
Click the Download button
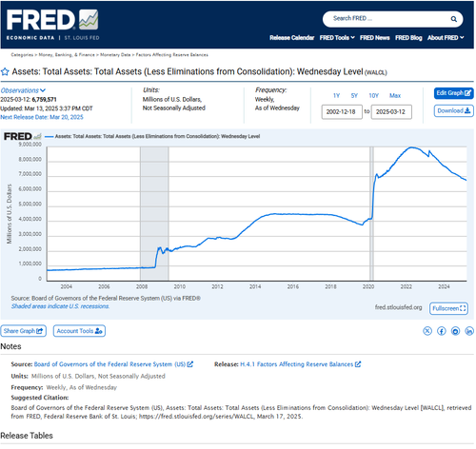click(453, 111)
